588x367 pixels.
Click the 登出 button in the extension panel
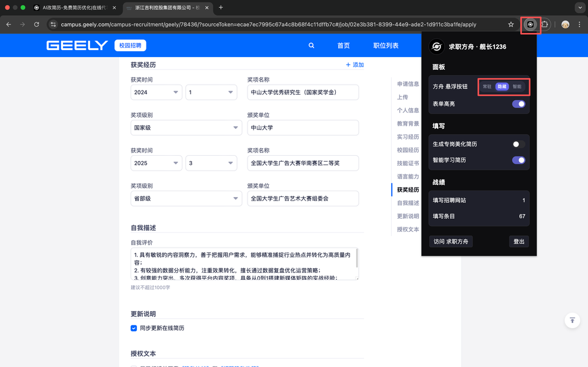(x=519, y=242)
